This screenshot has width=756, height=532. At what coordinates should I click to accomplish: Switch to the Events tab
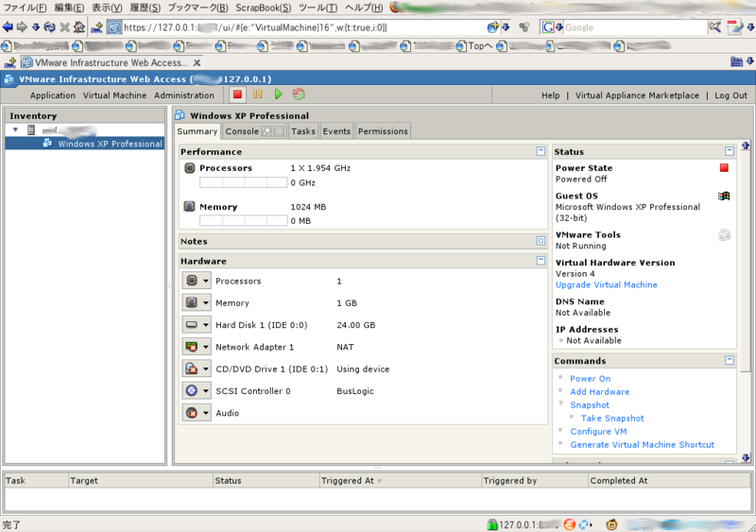click(336, 131)
